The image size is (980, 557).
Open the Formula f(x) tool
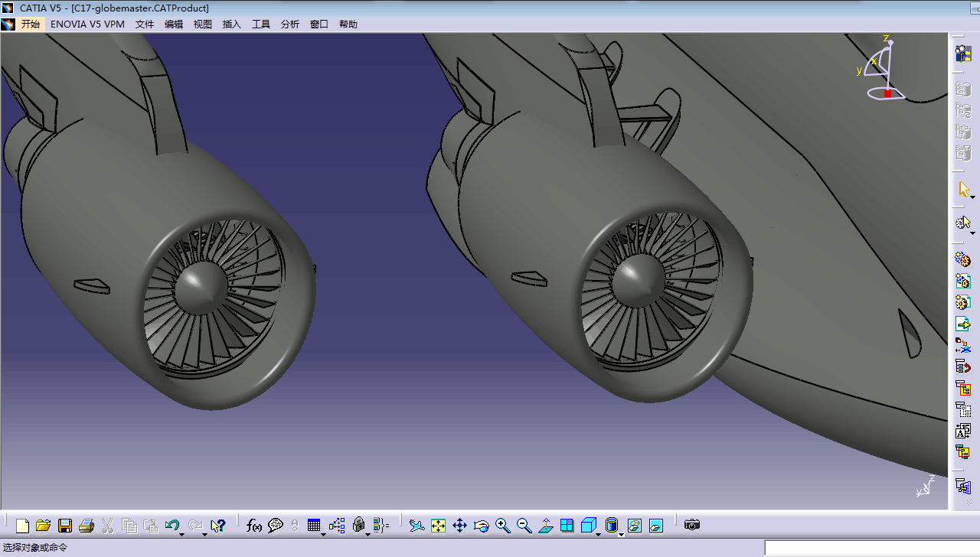(254, 526)
